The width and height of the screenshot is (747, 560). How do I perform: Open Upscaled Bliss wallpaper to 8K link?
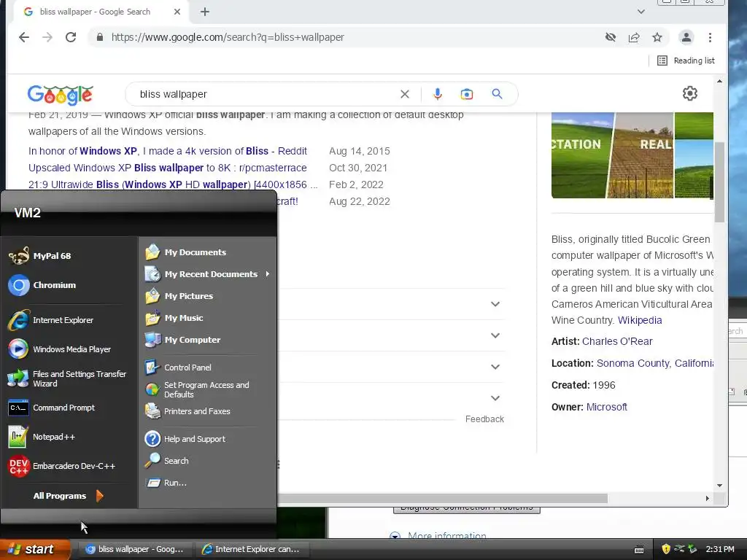click(x=168, y=168)
